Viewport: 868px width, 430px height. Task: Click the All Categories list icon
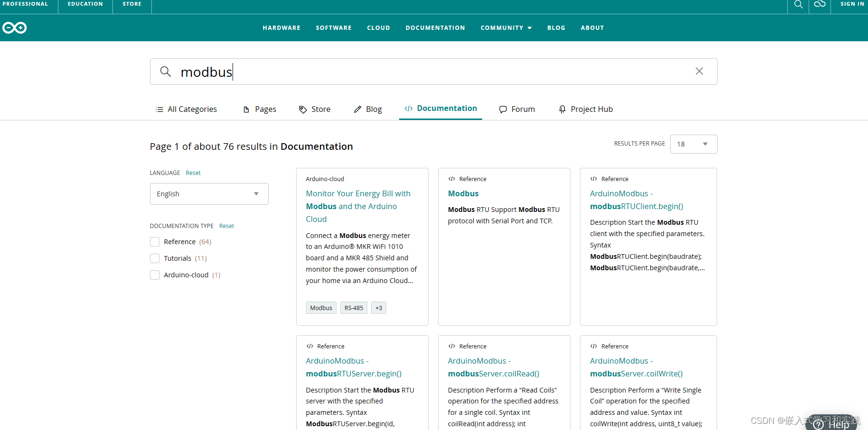159,110
